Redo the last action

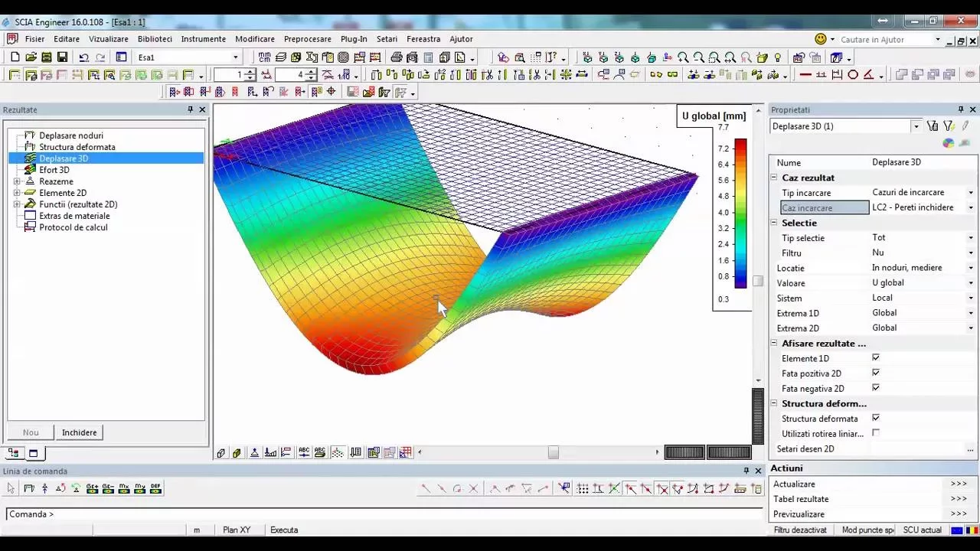coord(100,57)
